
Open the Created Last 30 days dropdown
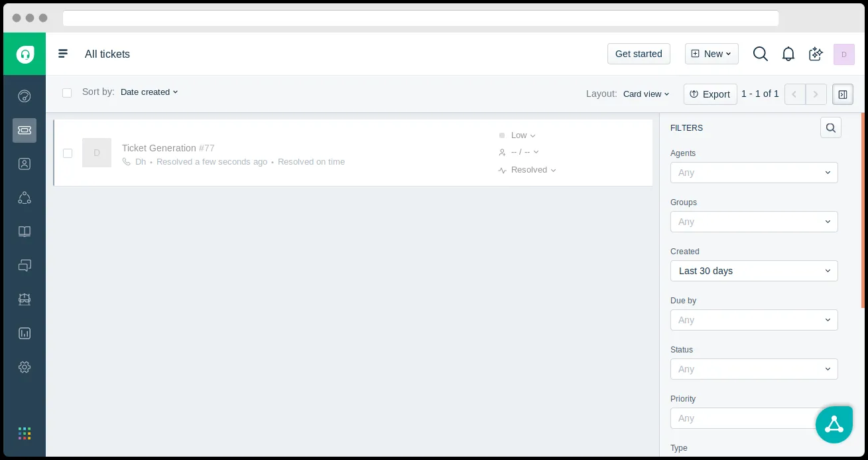(x=754, y=271)
